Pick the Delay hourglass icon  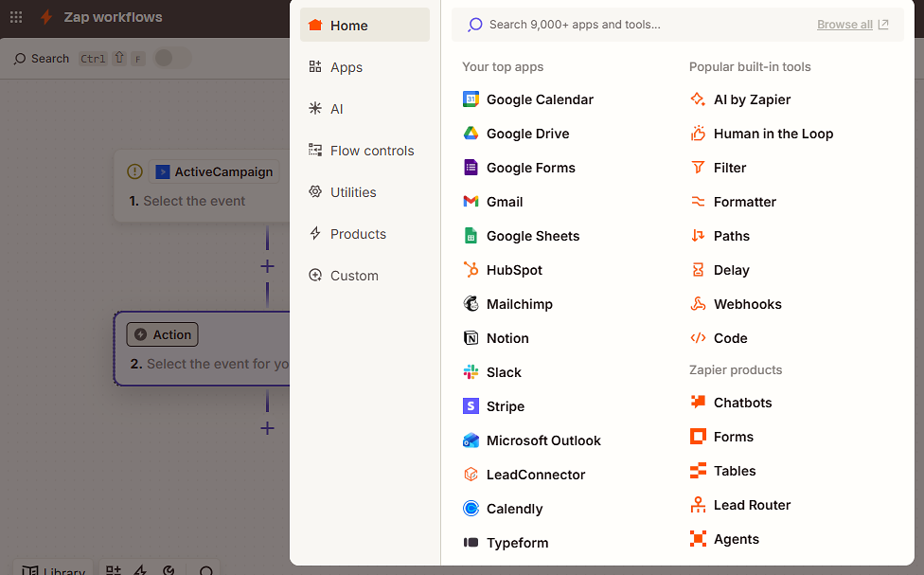[x=698, y=270]
